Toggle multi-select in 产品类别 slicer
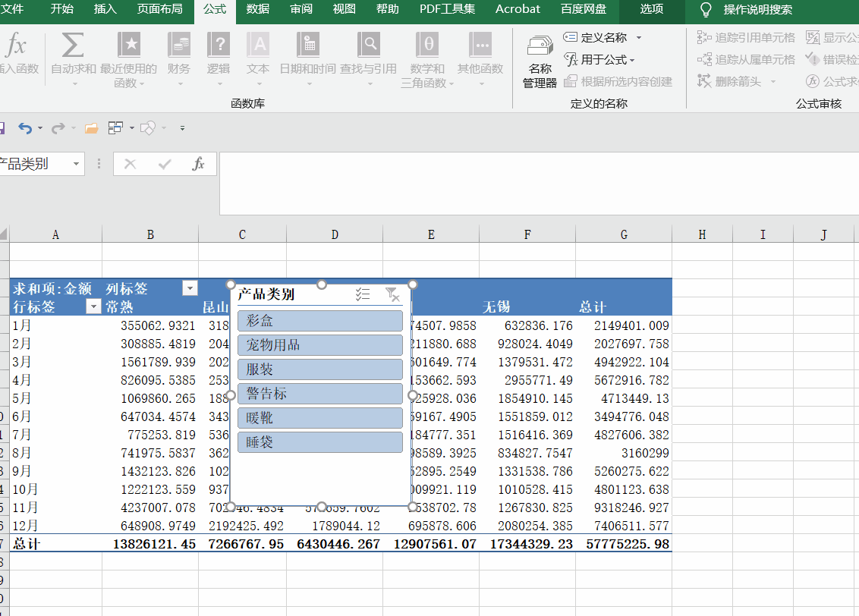This screenshot has width=859, height=616. pos(363,294)
